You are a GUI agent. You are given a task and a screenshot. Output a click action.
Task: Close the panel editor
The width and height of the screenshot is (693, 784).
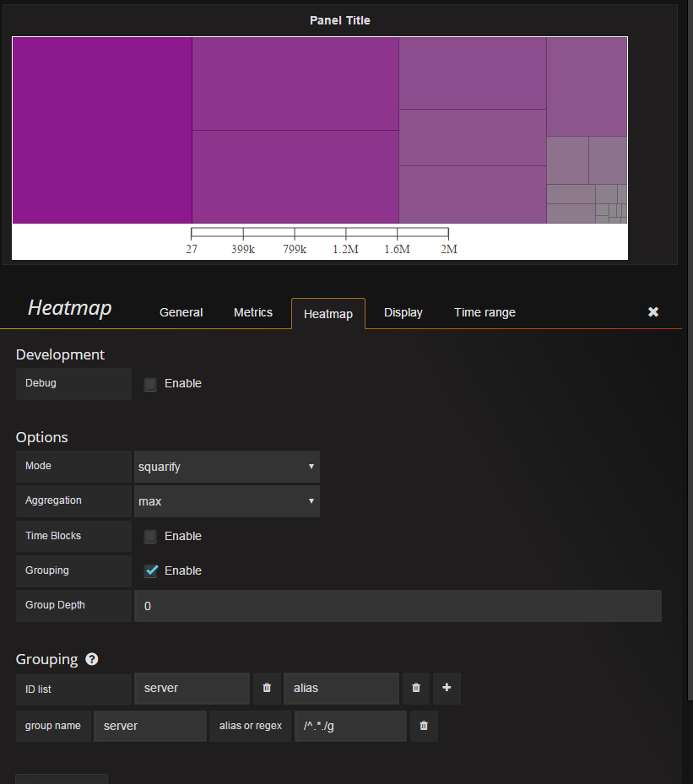652,312
